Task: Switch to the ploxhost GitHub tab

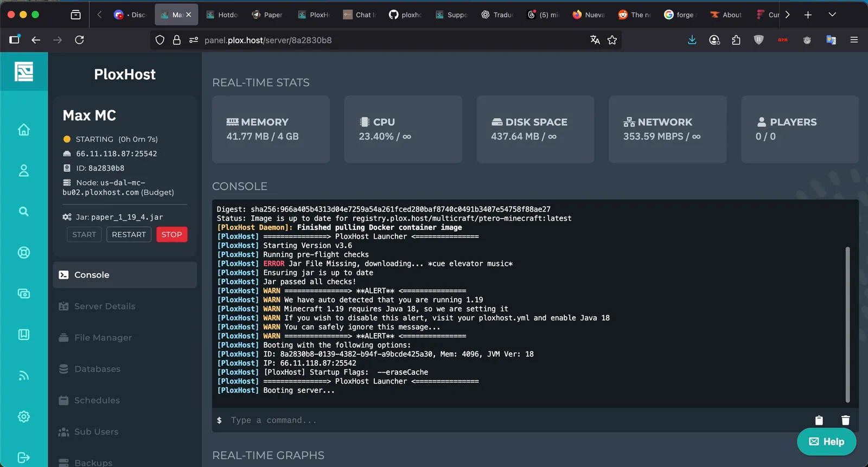Action: coord(405,15)
